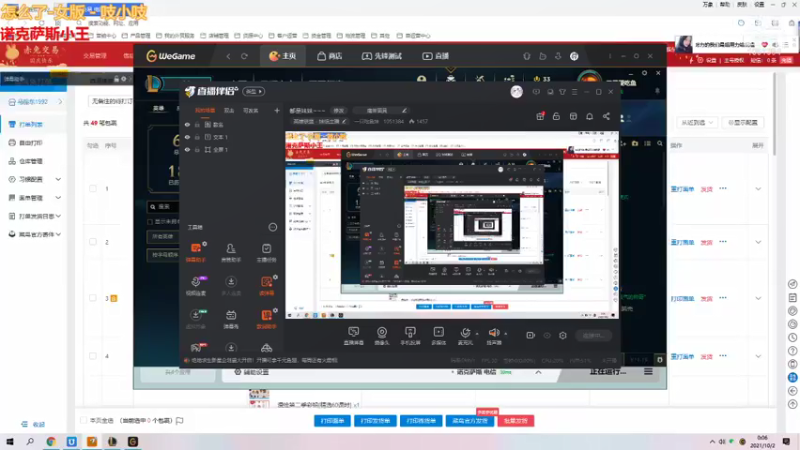This screenshot has height=450, width=800.
Task: Switch to WeGame 直播 live tab
Action: point(436,56)
